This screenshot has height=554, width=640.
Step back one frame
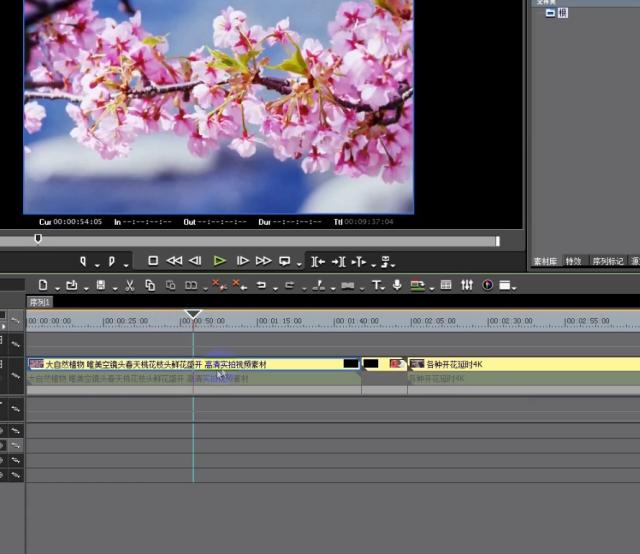tap(195, 260)
